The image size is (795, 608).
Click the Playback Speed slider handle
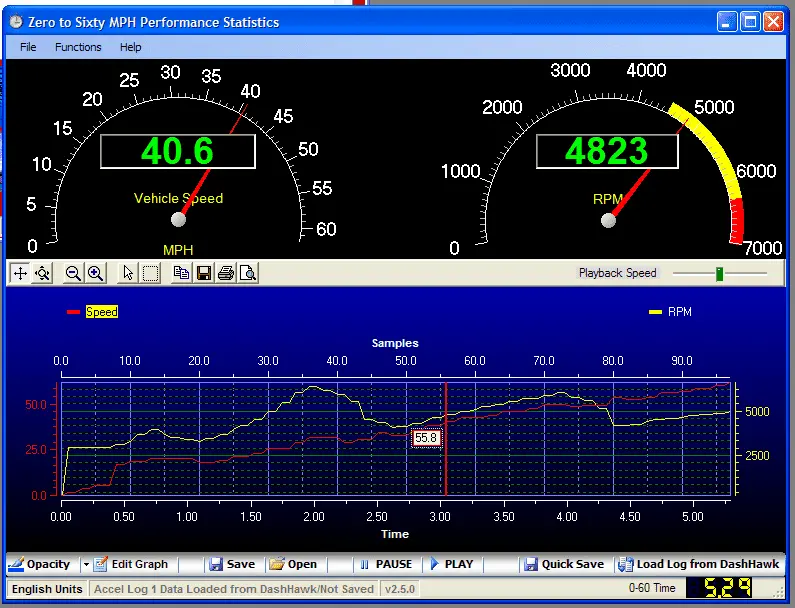(x=718, y=273)
